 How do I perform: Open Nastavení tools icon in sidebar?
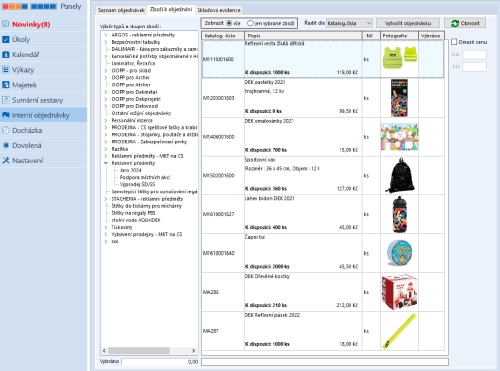(6, 160)
